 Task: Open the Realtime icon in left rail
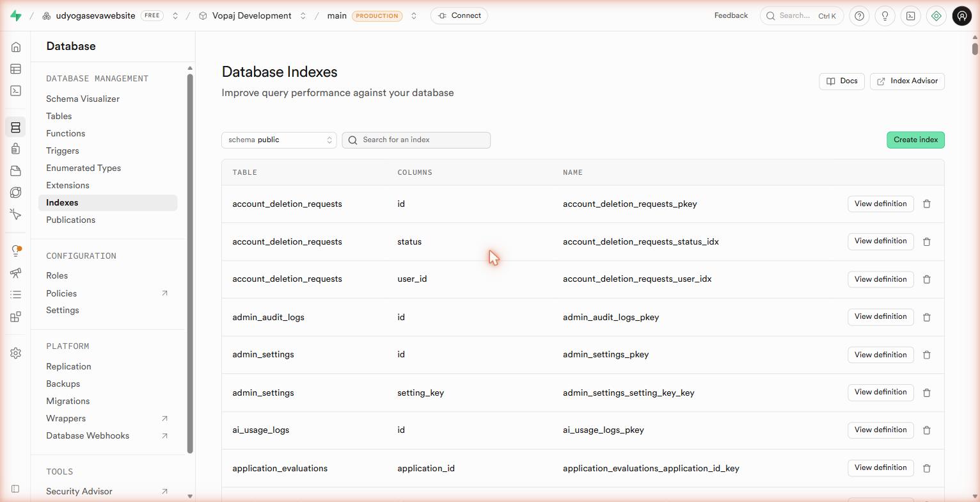[16, 215]
